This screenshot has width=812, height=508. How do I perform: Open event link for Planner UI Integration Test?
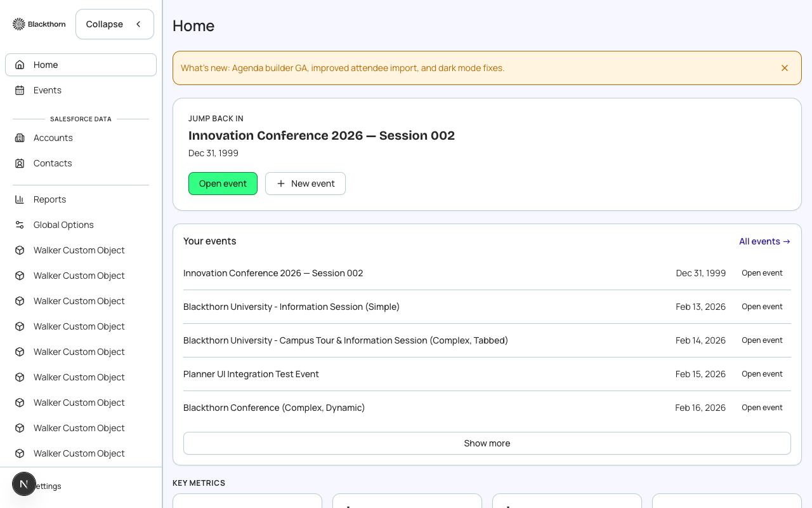(762, 374)
